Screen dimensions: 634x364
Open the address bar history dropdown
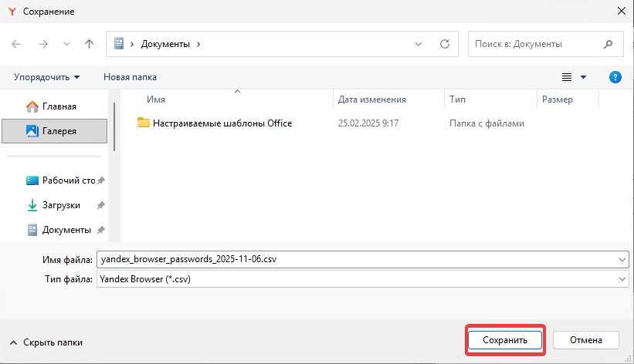click(419, 45)
